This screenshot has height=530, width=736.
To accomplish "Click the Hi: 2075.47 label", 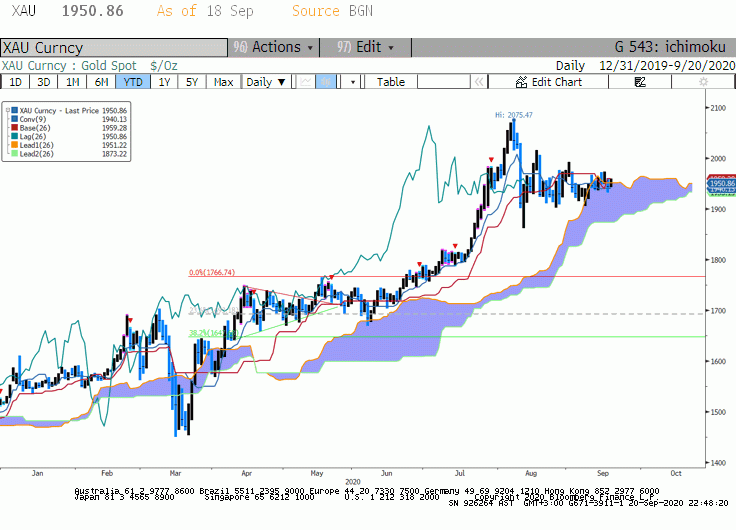I will point(514,115).
